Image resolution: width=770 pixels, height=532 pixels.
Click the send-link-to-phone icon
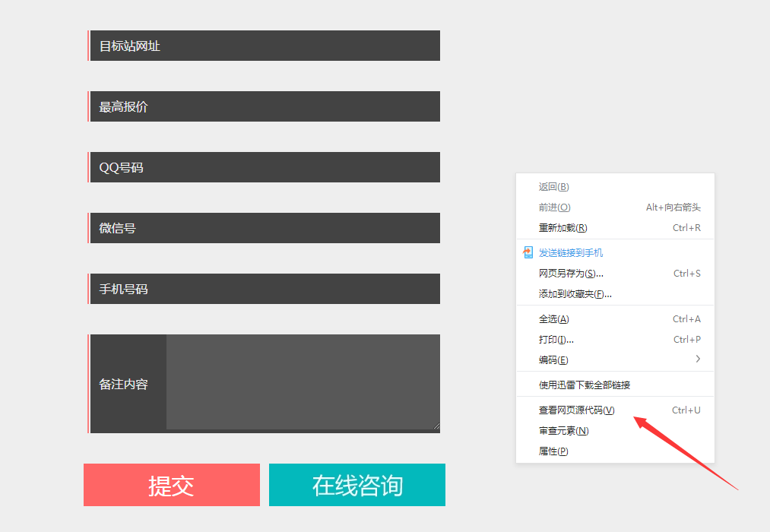point(528,252)
